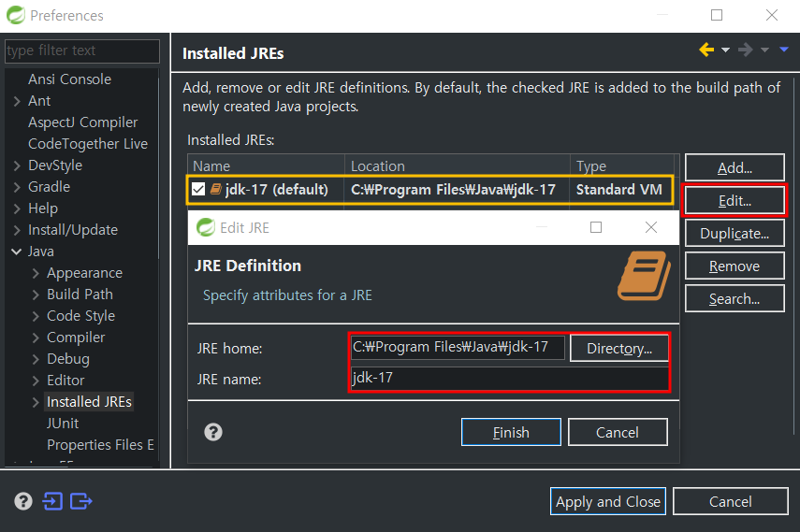Expand the Debug node
This screenshot has height=532, width=800.
[36, 359]
